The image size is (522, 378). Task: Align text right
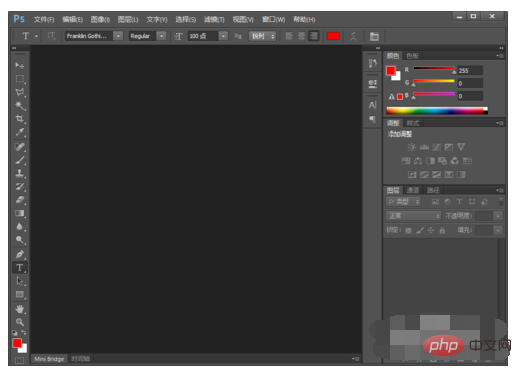coord(314,36)
